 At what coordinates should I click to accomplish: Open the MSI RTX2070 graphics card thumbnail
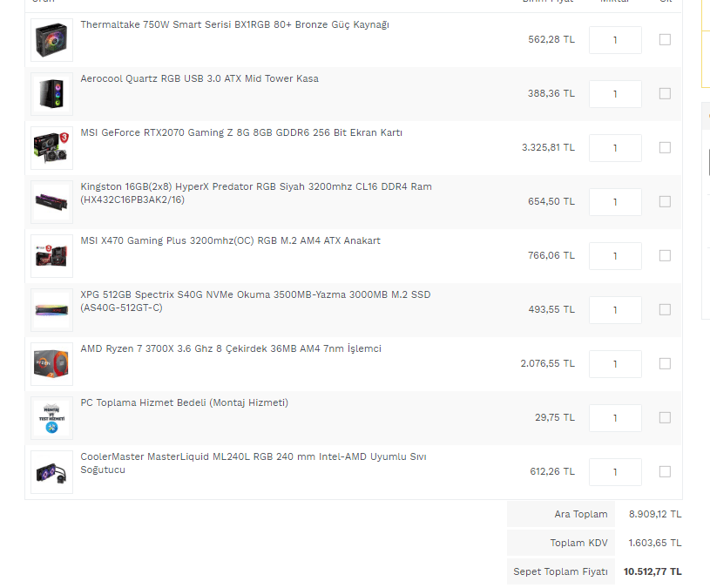[x=51, y=148]
